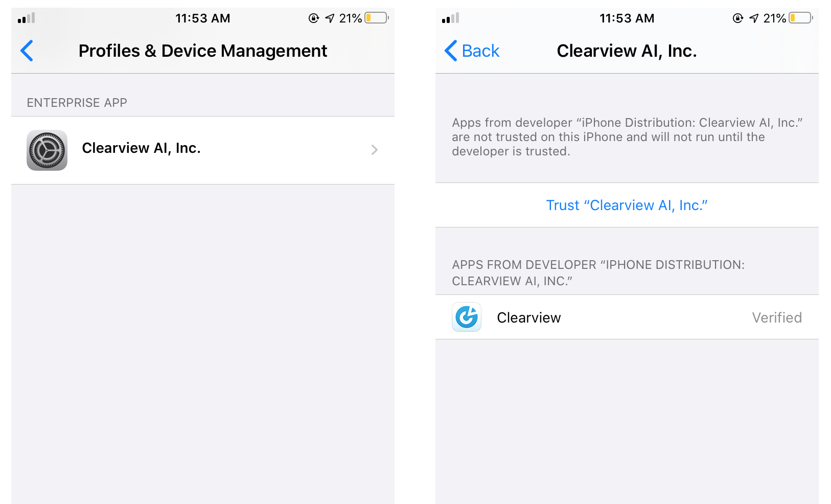This screenshot has height=504, width=831.
Task: Tap the Verified status label
Action: coord(777,317)
